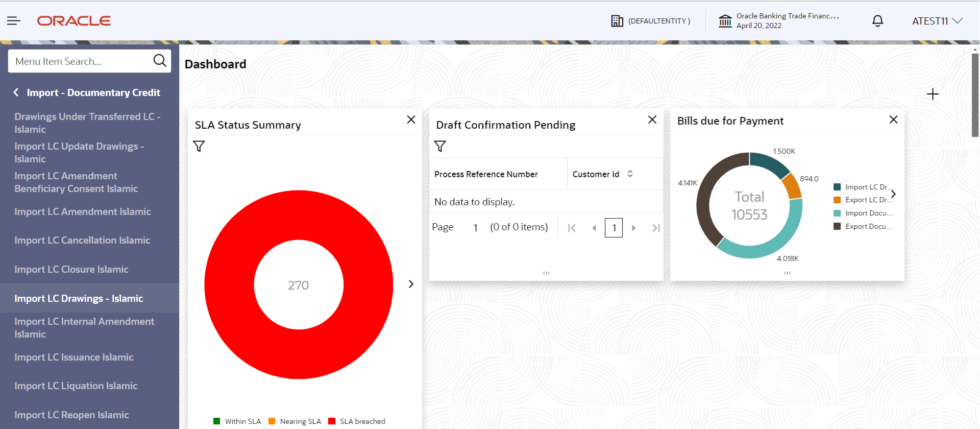Go to last page in pagination

[x=656, y=228]
